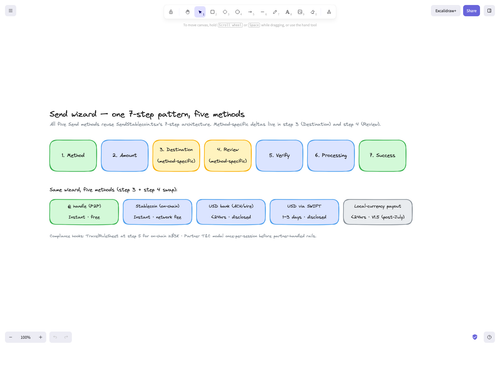The height and width of the screenshot is (375, 500).
Task: Click the encryption shield icon
Action: pos(475,337)
